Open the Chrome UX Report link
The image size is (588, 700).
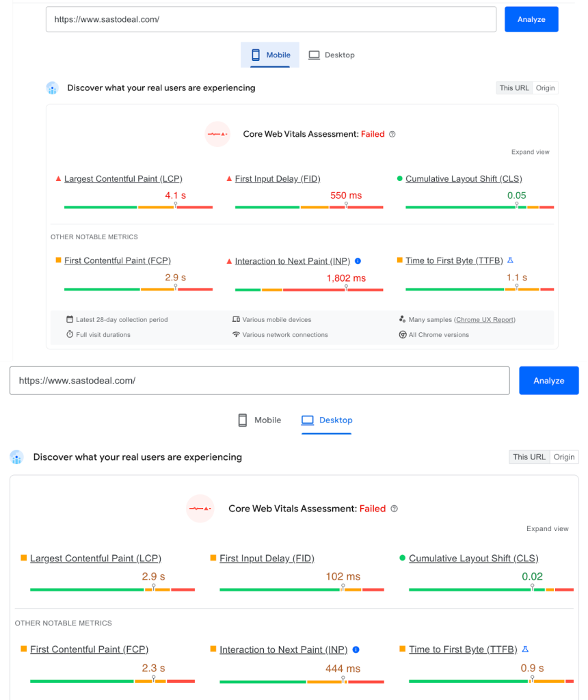(x=485, y=320)
